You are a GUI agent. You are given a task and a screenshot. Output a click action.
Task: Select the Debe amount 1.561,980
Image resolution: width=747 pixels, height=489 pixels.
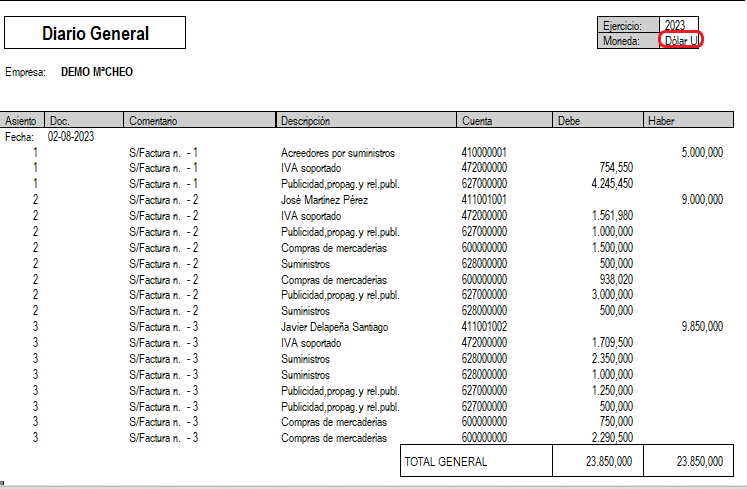613,216
